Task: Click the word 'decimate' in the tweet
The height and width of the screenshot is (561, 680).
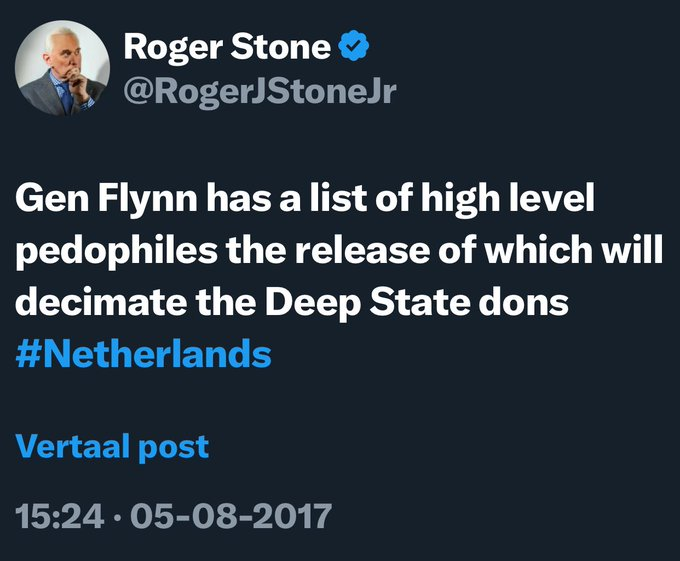Action: [x=101, y=302]
